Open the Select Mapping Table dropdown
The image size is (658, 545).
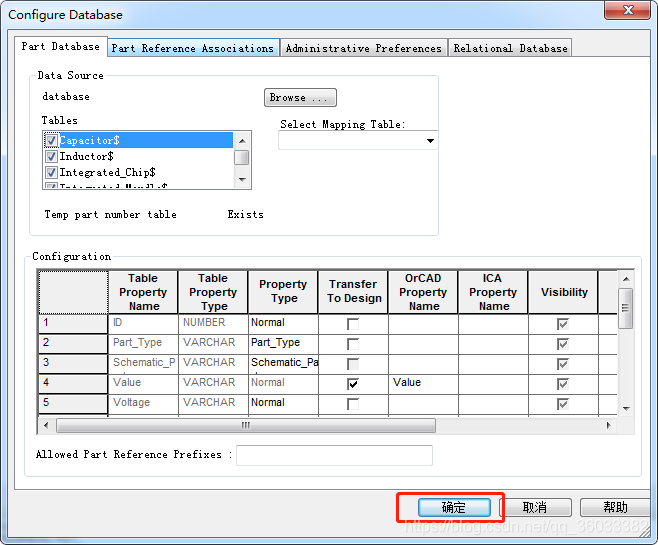(430, 141)
